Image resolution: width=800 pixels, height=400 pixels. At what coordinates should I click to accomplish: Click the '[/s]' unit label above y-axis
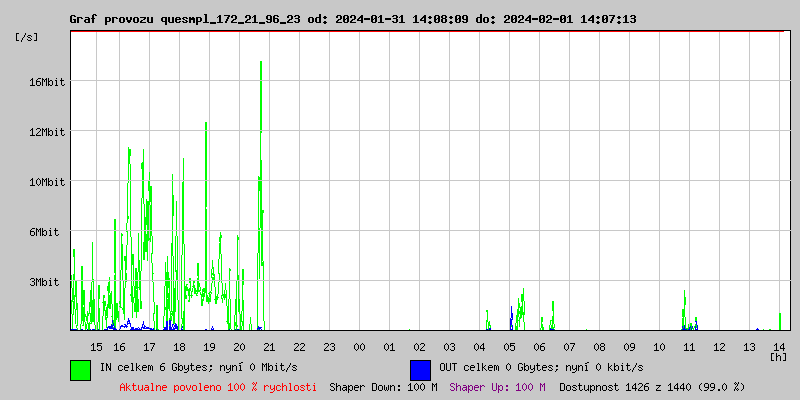[27, 37]
